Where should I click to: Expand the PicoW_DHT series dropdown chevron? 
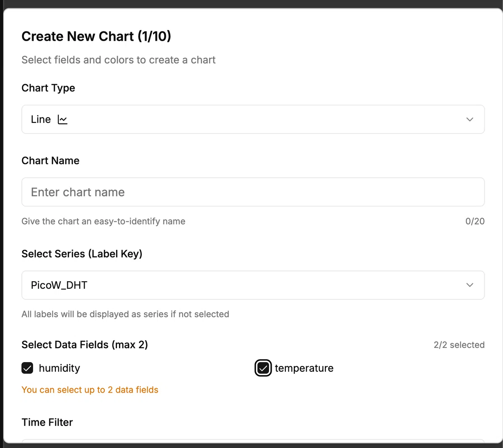(x=469, y=285)
